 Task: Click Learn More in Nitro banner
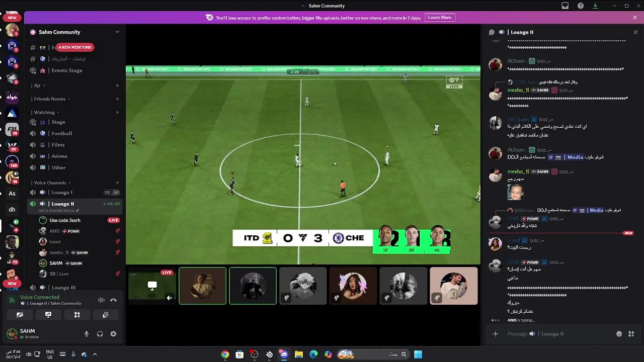click(x=440, y=18)
